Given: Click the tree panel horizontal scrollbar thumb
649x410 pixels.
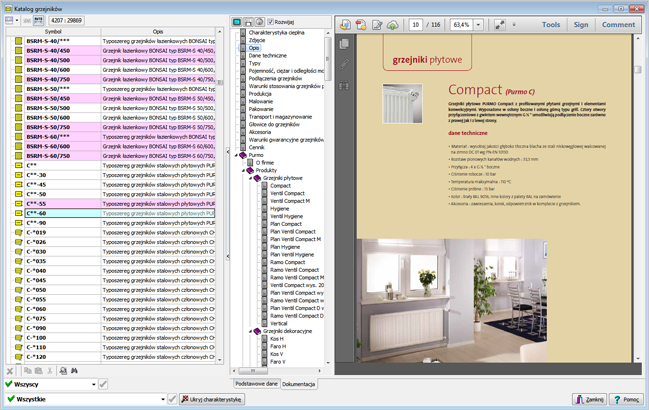Looking at the screenshot, I should pos(253,371).
